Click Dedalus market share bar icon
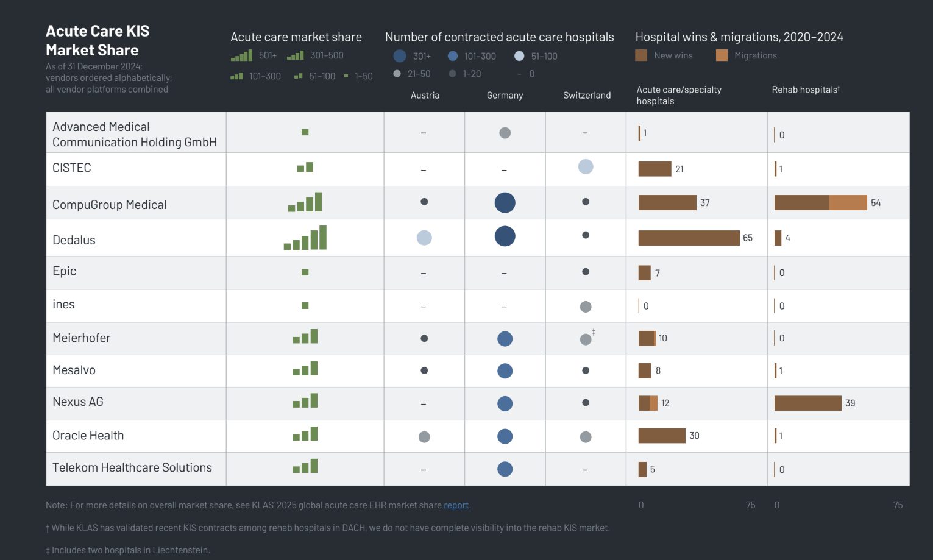Image resolution: width=933 pixels, height=560 pixels. point(305,238)
